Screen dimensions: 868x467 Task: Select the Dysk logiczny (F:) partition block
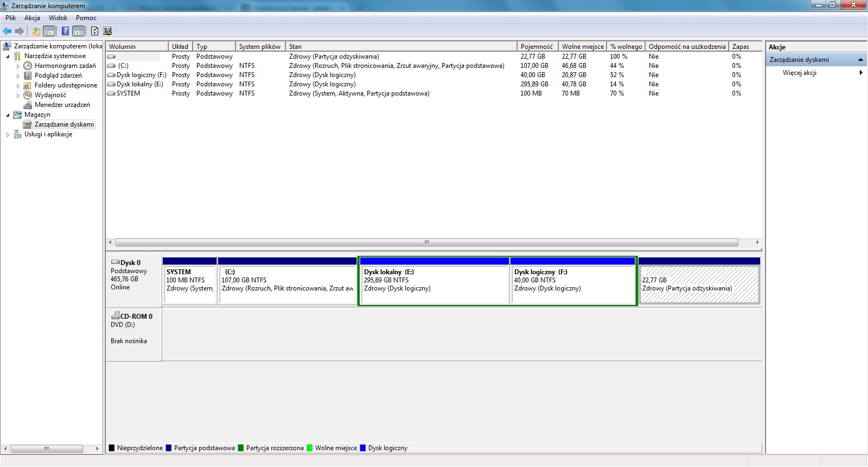click(573, 281)
